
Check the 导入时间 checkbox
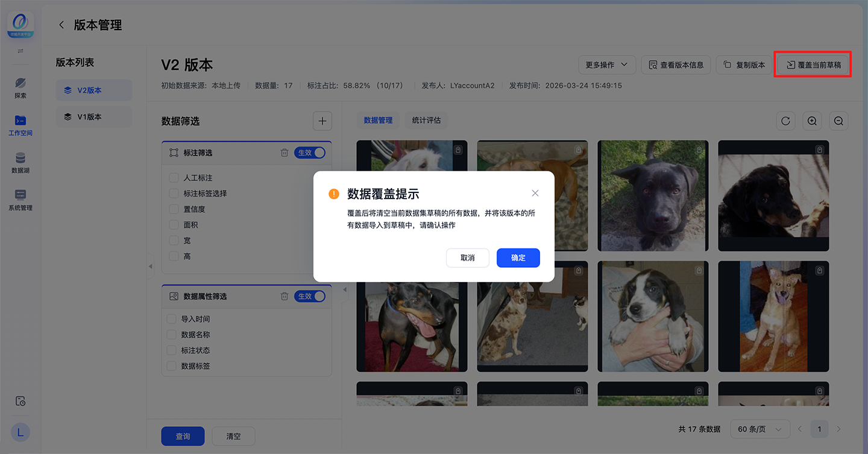click(x=171, y=319)
